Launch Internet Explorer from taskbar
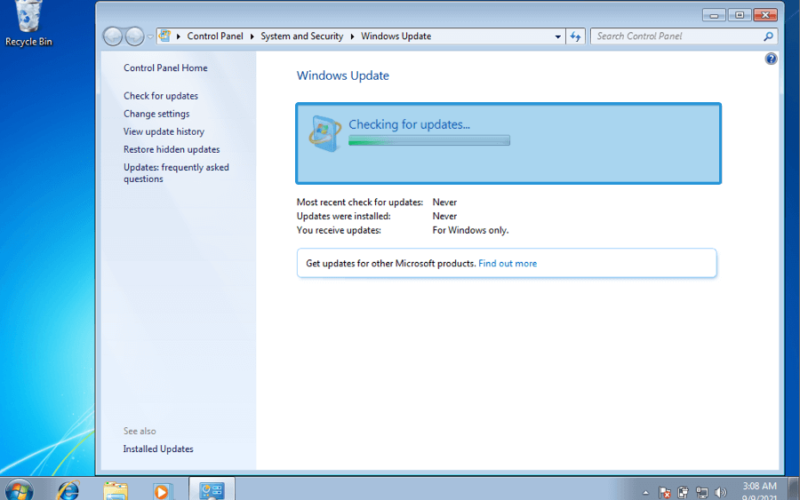This screenshot has height=500, width=800. [68, 490]
